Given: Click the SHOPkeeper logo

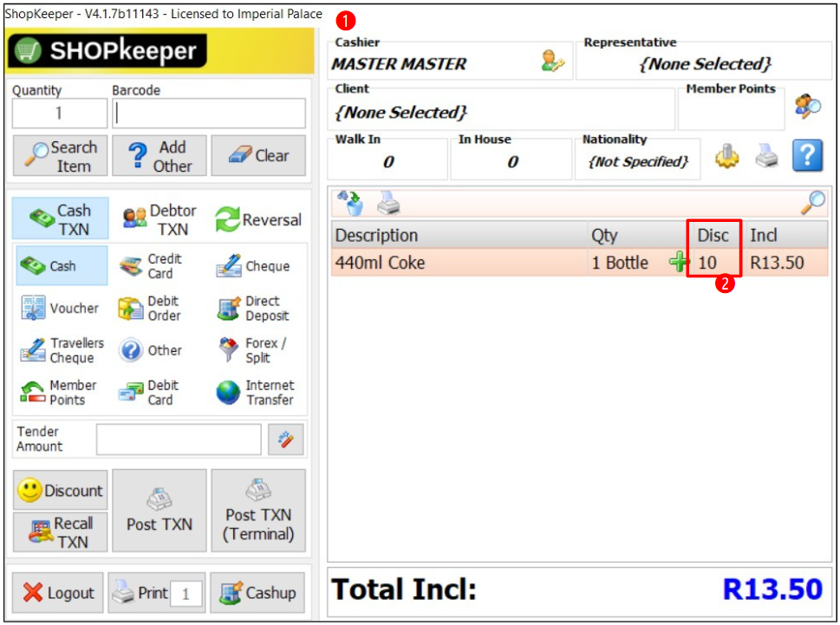Looking at the screenshot, I should click(x=107, y=51).
